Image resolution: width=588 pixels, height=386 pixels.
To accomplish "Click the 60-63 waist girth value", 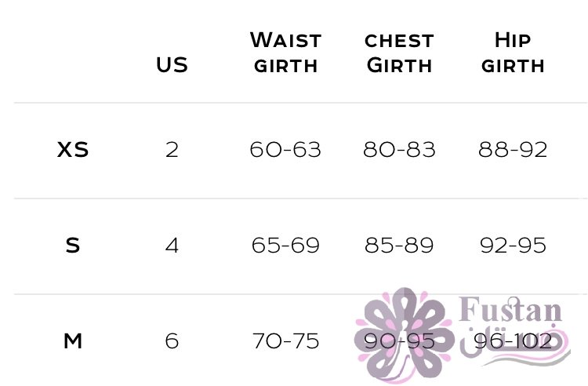I will (x=285, y=150).
